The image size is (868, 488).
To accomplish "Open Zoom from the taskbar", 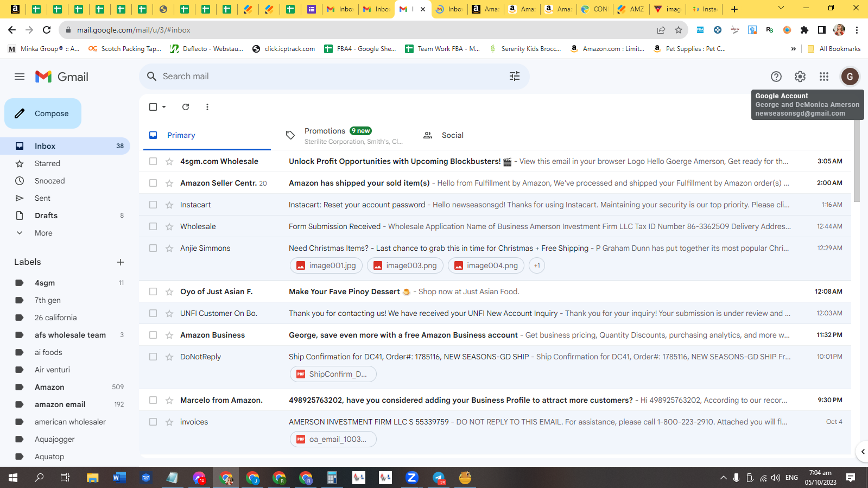I will click(x=412, y=478).
